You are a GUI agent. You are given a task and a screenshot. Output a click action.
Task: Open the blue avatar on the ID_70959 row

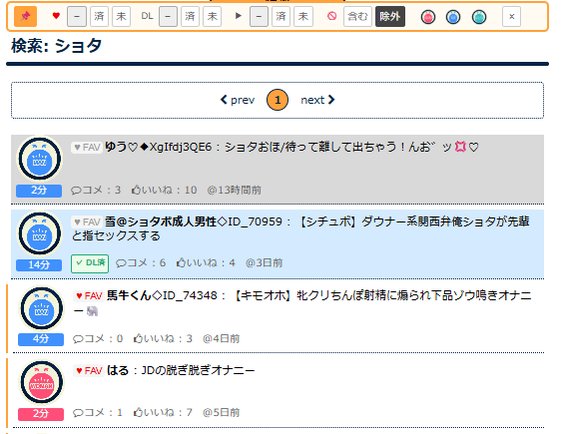click(x=40, y=233)
